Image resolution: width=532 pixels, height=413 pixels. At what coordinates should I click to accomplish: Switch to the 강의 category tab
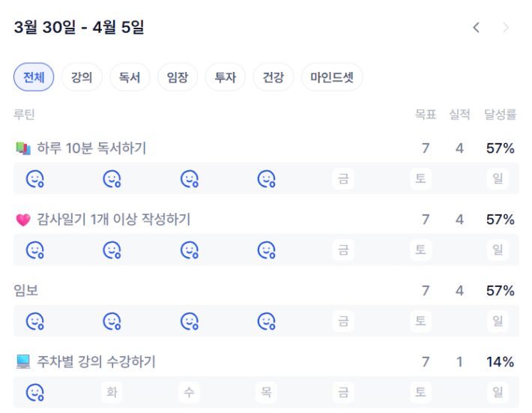tap(82, 77)
